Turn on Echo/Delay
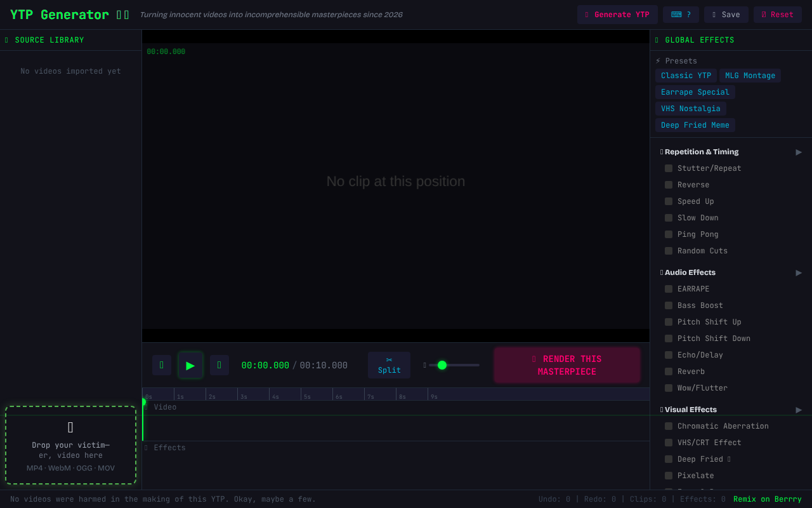Viewport: 812px width, 508px height. click(669, 355)
